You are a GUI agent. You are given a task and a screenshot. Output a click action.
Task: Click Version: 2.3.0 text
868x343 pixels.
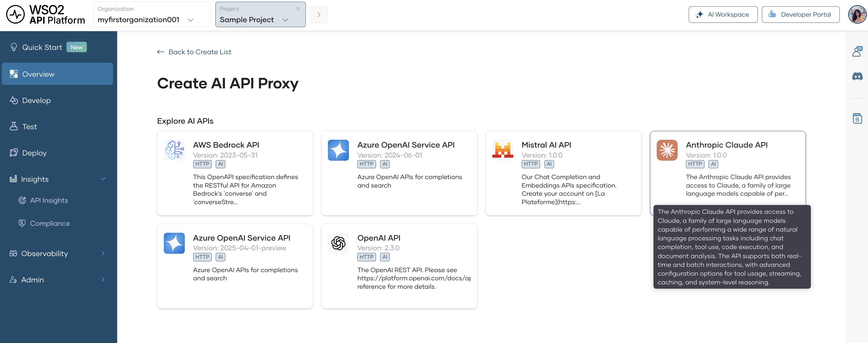coord(378,248)
